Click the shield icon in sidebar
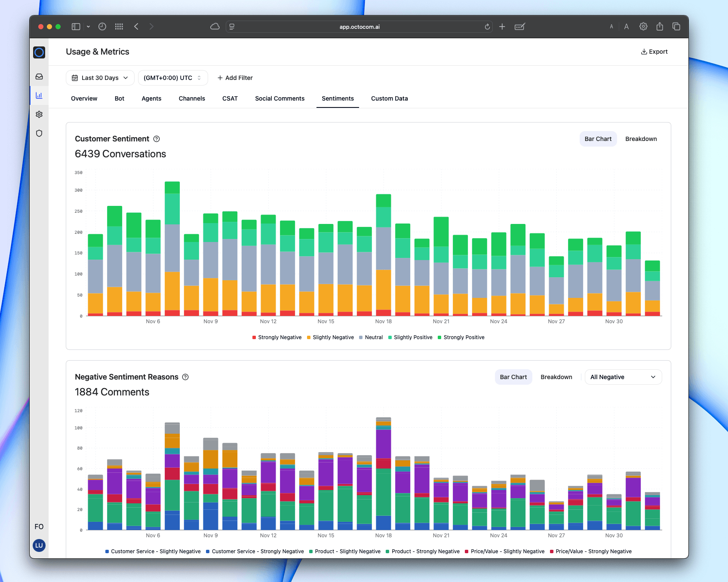Screen dimensions: 728x582 [x=39, y=133]
